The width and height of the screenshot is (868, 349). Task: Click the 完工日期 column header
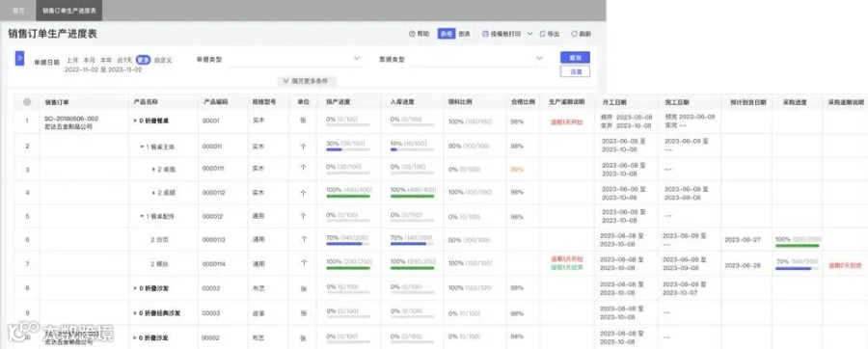pos(678,103)
